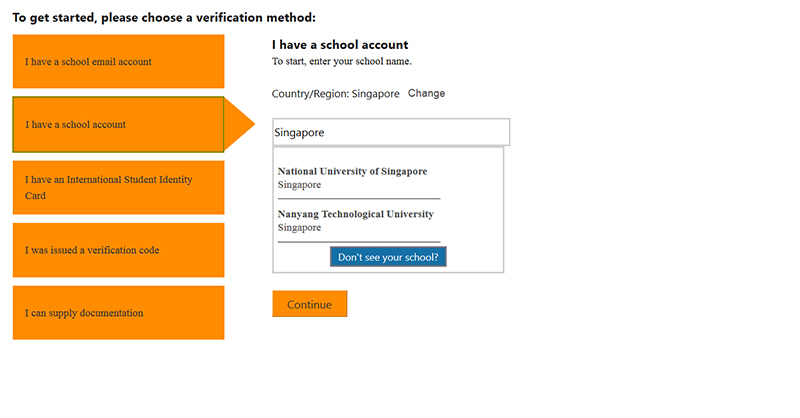Viewport: 800px width, 418px height.
Task: Click the orange Continue button
Action: 309,304
